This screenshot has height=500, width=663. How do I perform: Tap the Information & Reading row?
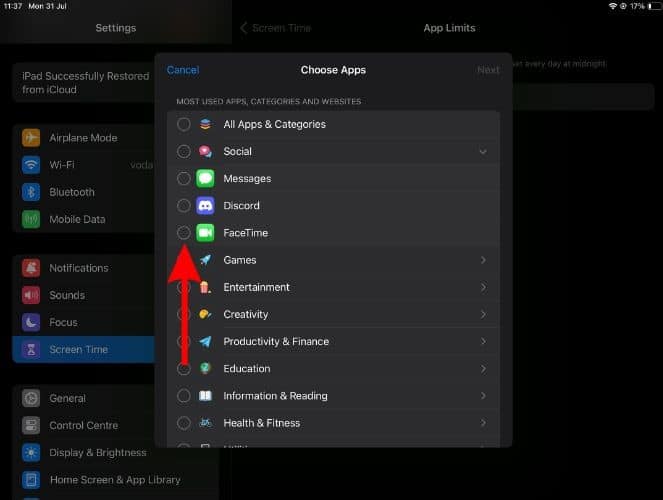click(275, 396)
